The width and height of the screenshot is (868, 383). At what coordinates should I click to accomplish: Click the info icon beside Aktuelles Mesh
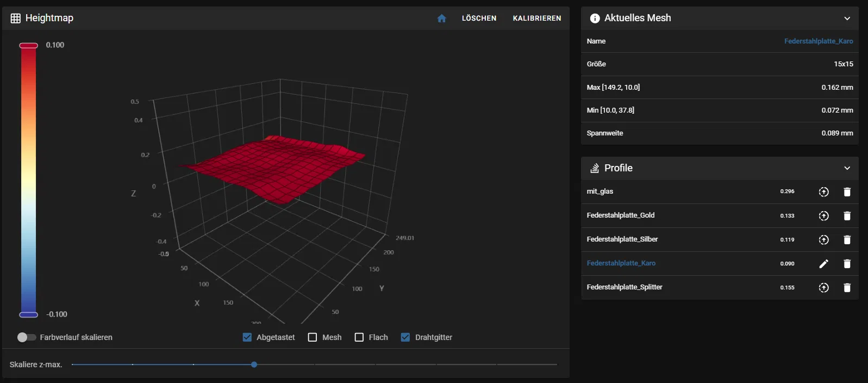(x=595, y=18)
